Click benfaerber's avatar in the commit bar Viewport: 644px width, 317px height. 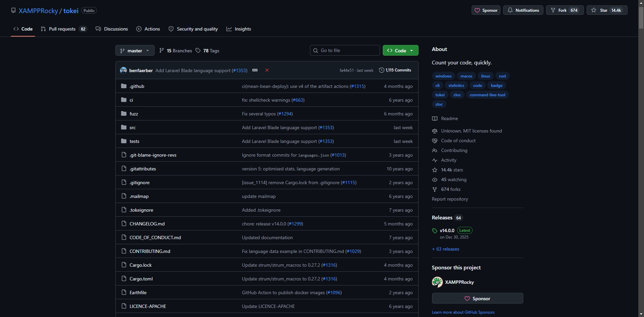[x=123, y=70]
